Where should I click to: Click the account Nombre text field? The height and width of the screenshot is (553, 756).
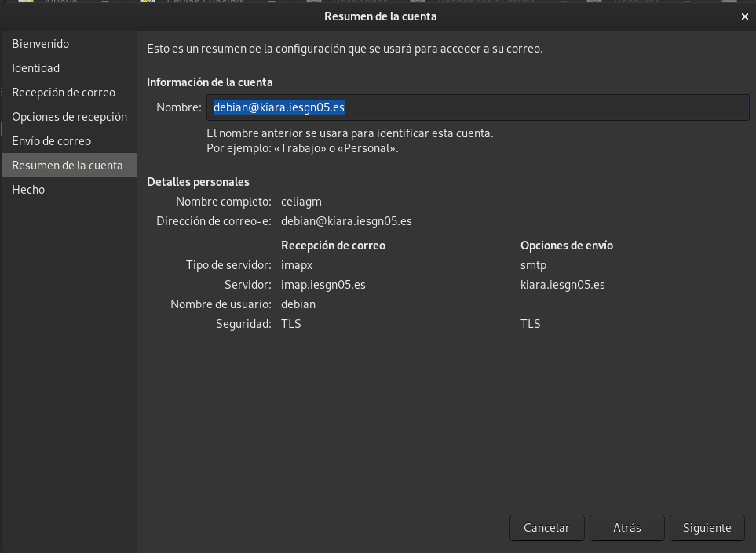pos(477,107)
